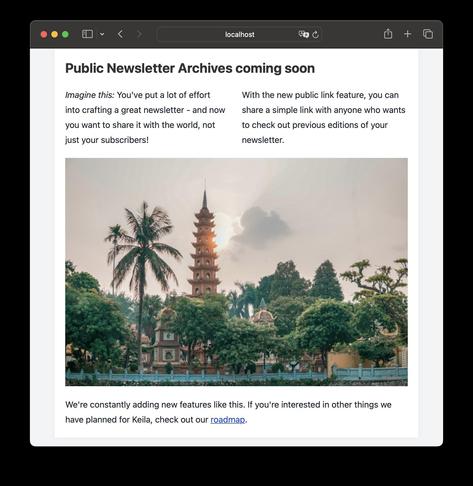This screenshot has height=486, width=473.
Task: Toggle the Safari sidebar icon
Action: pyautogui.click(x=87, y=34)
